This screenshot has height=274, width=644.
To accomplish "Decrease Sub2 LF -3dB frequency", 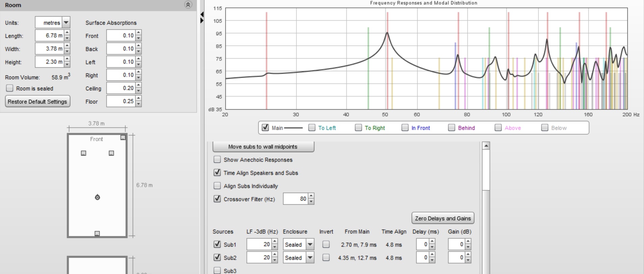I will [x=275, y=260].
